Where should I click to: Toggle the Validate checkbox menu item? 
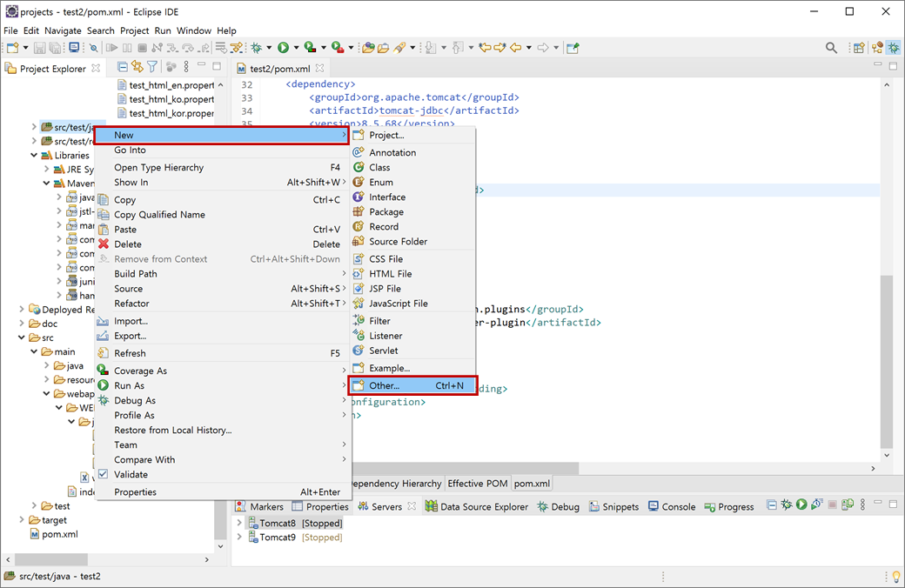point(104,474)
